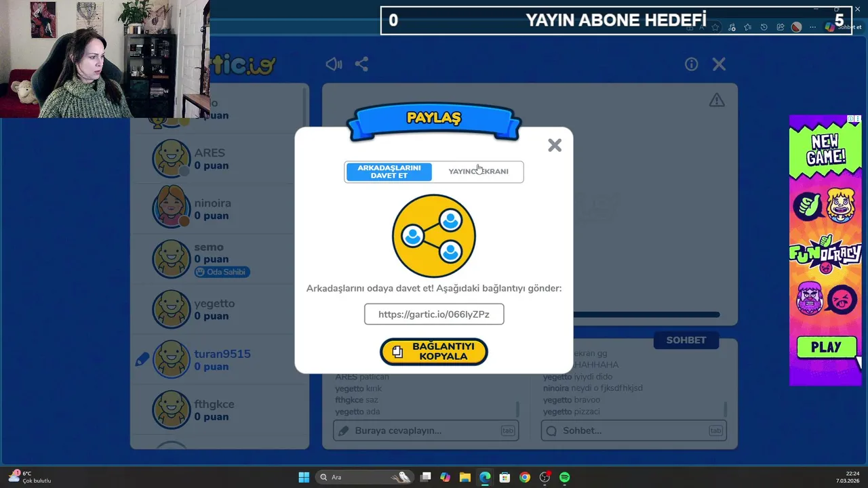Focus the Sohbet chat input field
The height and width of the screenshot is (488, 868).
pyautogui.click(x=633, y=430)
